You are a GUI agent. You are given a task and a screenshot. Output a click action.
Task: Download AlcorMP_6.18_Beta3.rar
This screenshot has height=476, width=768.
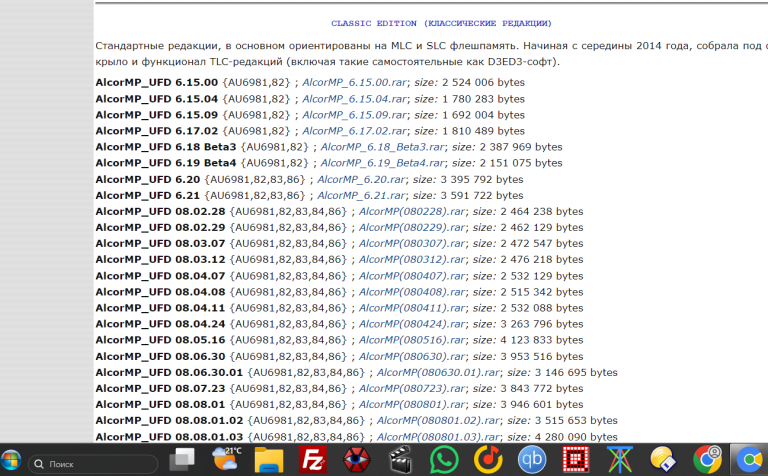[x=383, y=147]
